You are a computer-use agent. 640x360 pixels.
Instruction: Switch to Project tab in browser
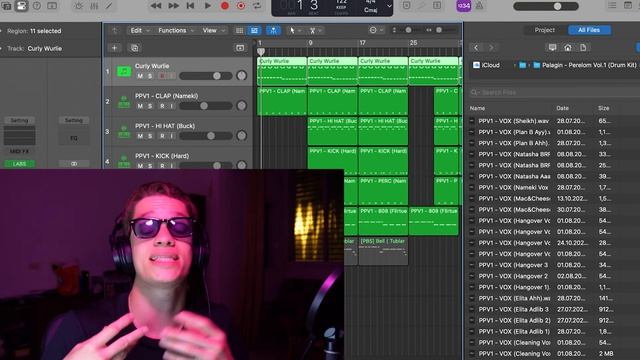(544, 30)
